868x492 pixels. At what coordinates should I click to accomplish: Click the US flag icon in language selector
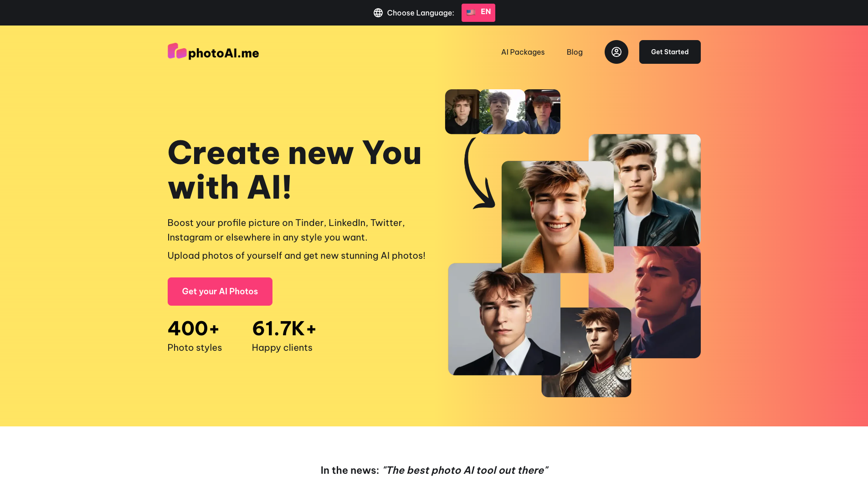(471, 12)
